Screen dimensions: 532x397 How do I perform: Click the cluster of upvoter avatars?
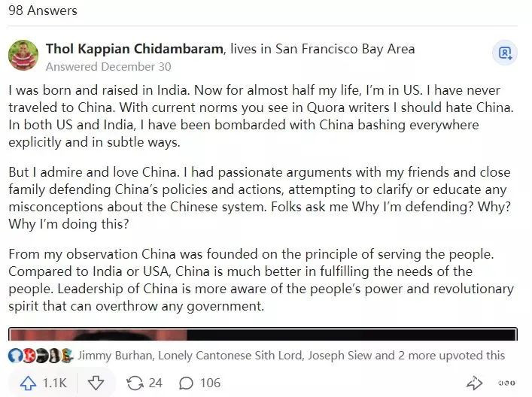(x=41, y=355)
